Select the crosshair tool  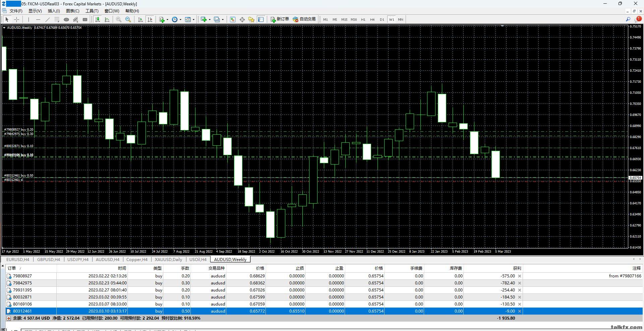[16, 19]
